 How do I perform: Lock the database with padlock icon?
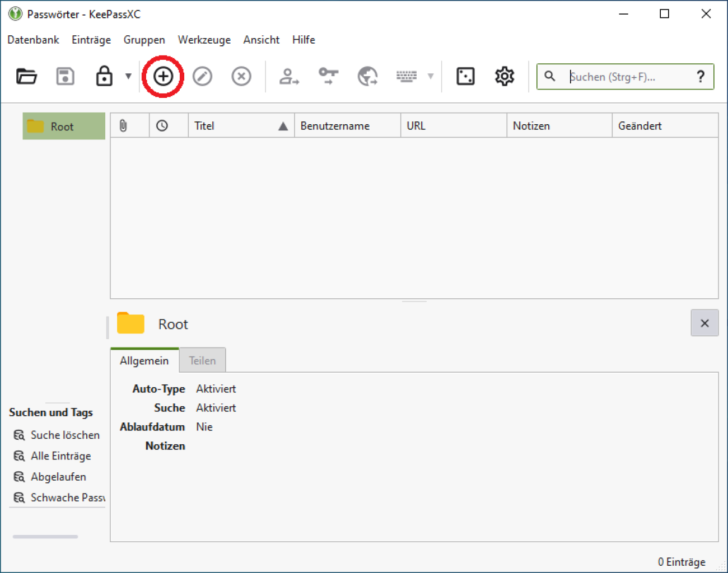(x=104, y=76)
